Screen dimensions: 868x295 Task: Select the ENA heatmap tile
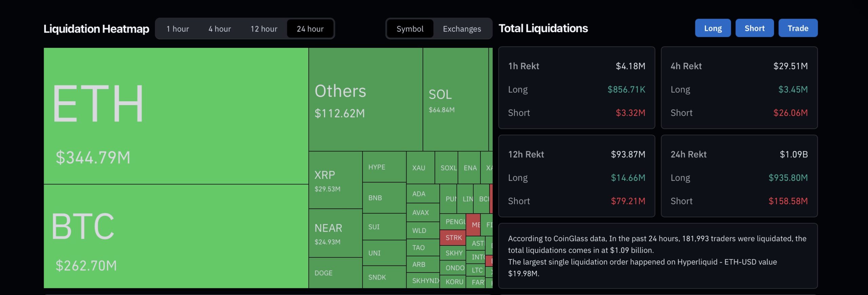point(469,168)
